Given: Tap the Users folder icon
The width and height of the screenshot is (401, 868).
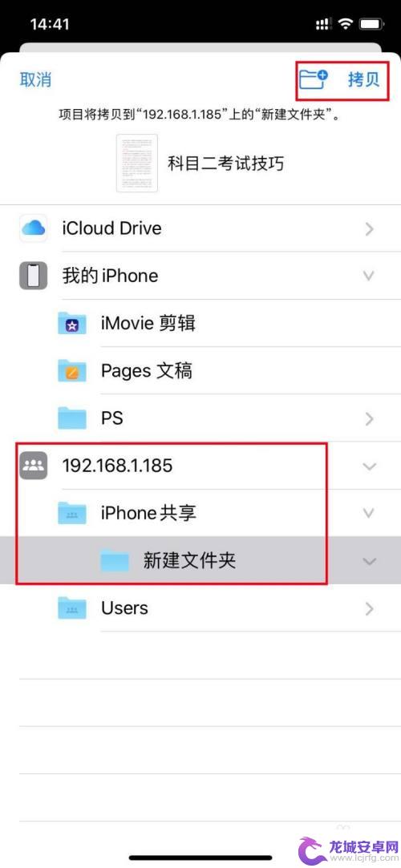Looking at the screenshot, I should 72,608.
